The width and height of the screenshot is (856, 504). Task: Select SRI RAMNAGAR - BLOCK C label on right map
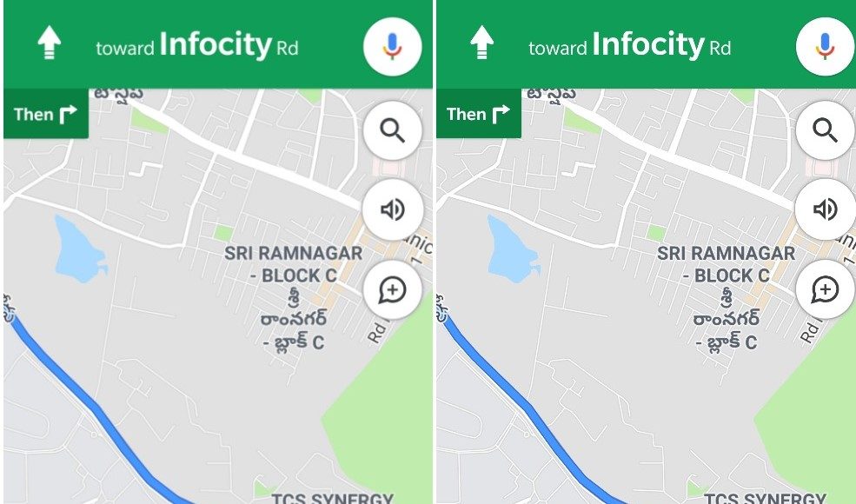tap(726, 264)
